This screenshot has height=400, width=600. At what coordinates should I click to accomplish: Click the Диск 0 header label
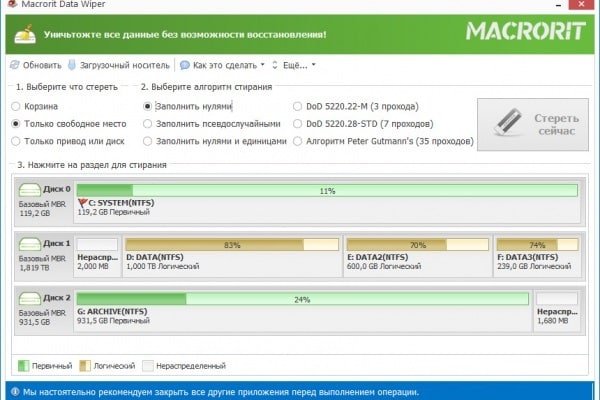pos(57,189)
